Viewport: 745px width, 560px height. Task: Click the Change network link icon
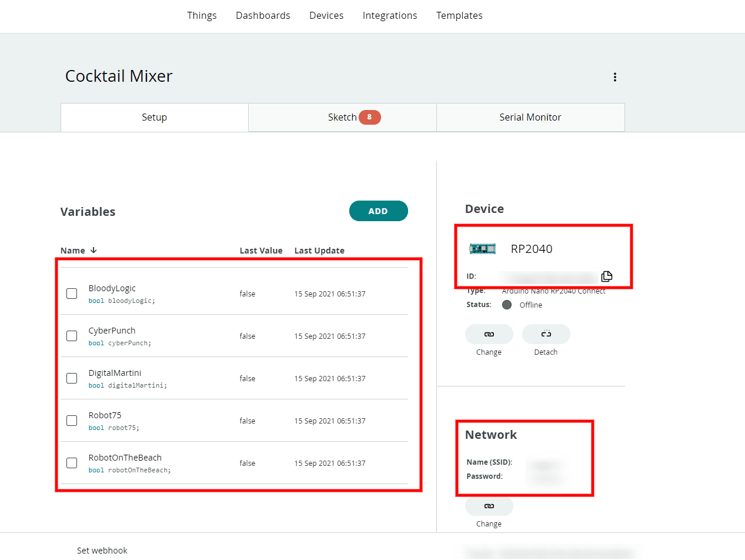(x=489, y=506)
